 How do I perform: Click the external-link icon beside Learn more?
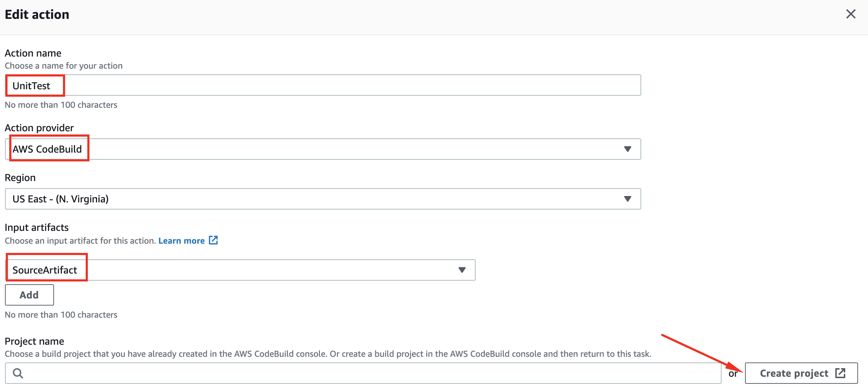[213, 240]
